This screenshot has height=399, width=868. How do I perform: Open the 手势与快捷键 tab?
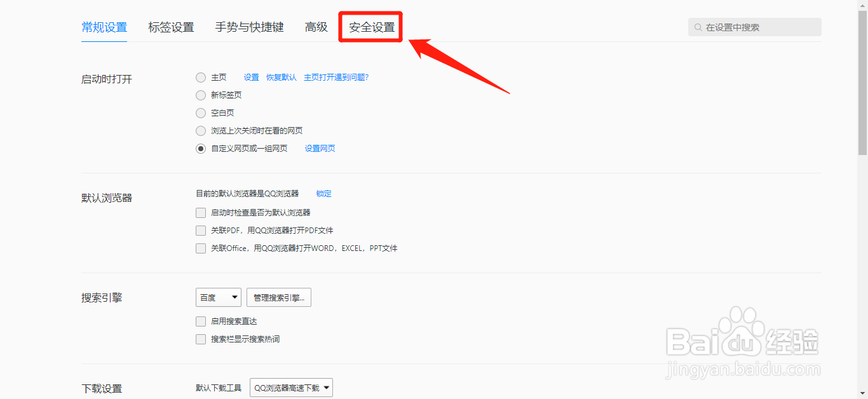point(248,27)
